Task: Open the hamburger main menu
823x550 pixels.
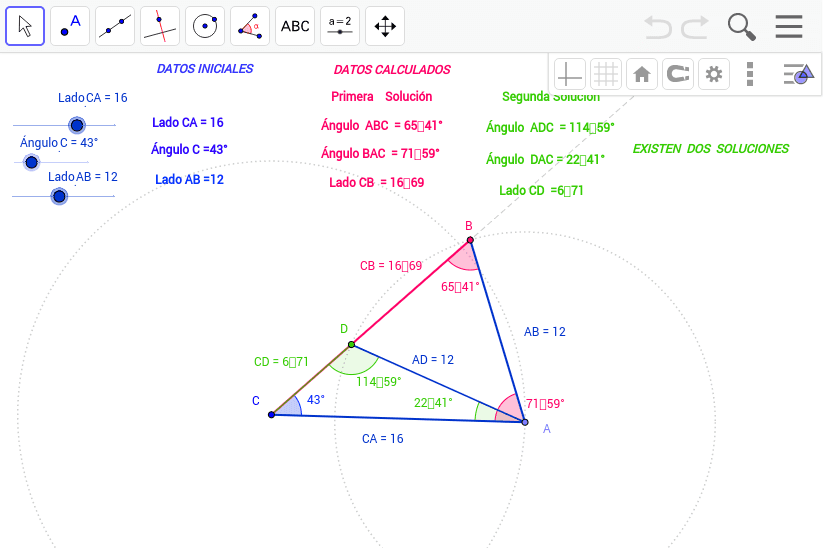Action: tap(789, 27)
